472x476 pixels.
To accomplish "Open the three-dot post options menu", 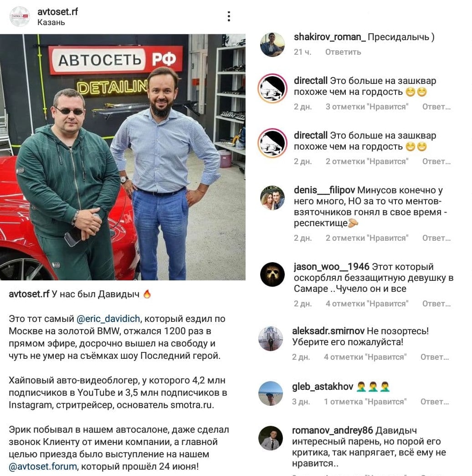I will pos(229,16).
